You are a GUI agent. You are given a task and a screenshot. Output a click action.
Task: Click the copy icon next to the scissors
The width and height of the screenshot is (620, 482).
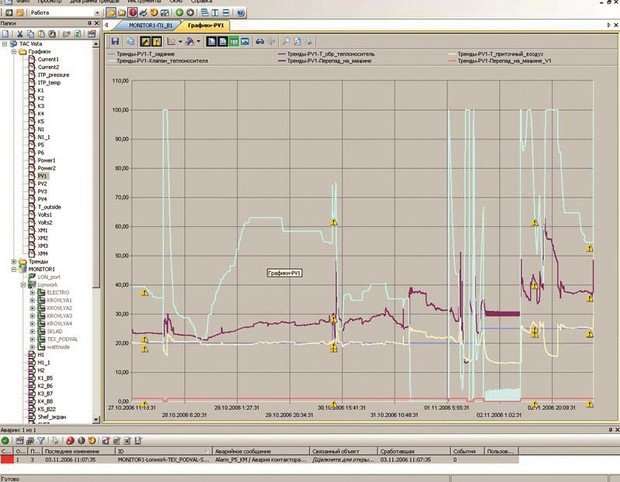(30, 34)
